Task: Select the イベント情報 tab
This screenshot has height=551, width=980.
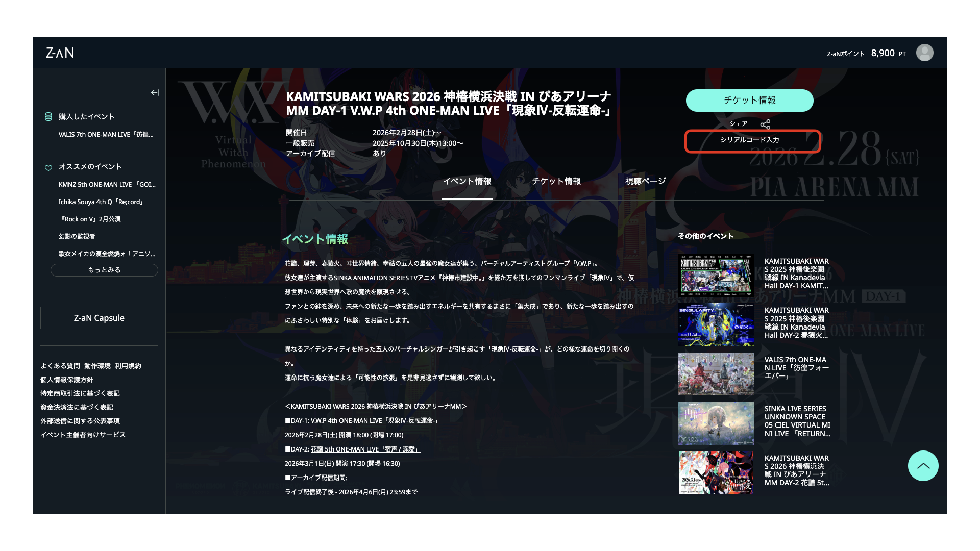Action: point(467,181)
